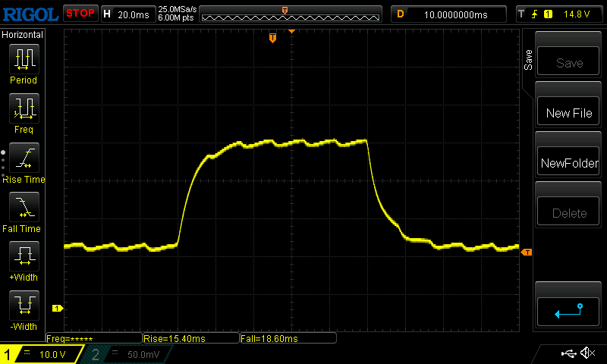Click the left menu page indicator dots
607x364 pixels.
(x=3, y=164)
